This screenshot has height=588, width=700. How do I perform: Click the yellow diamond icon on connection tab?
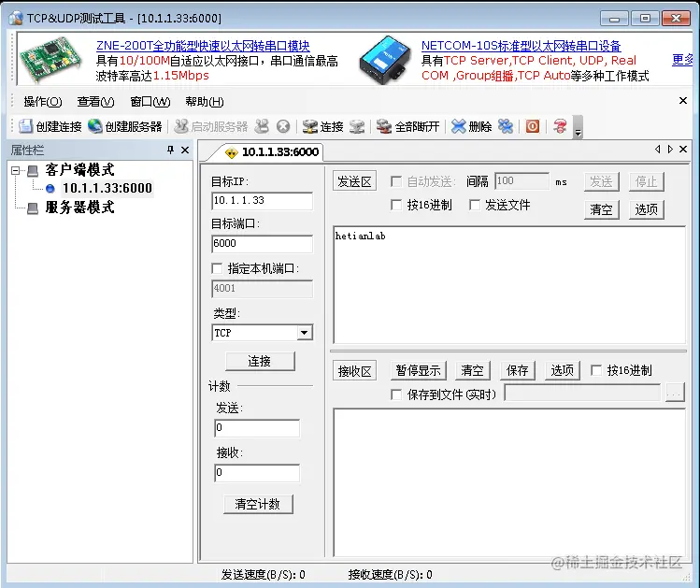click(x=231, y=152)
